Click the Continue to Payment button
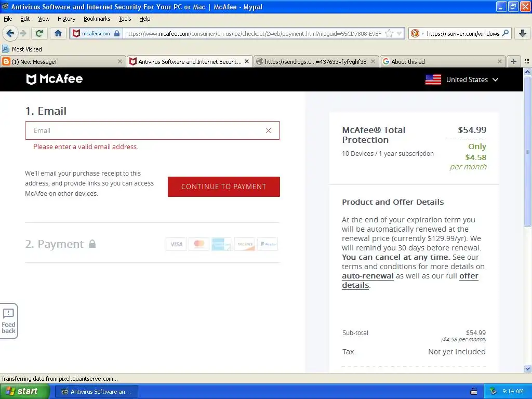The image size is (532, 399). pos(223,187)
